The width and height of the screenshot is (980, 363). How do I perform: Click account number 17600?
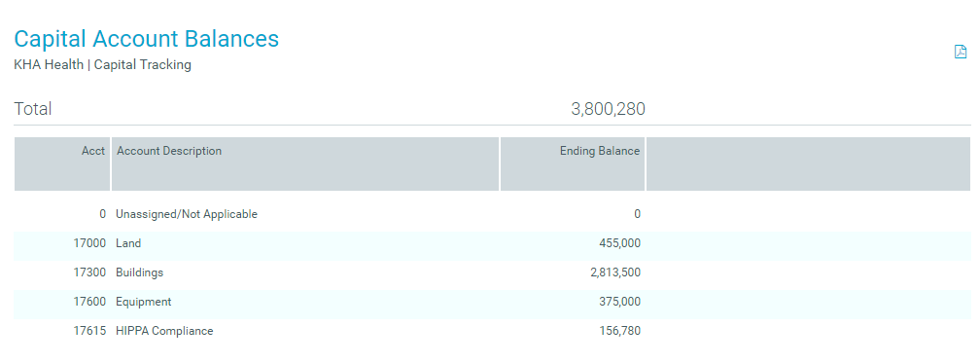(90, 302)
